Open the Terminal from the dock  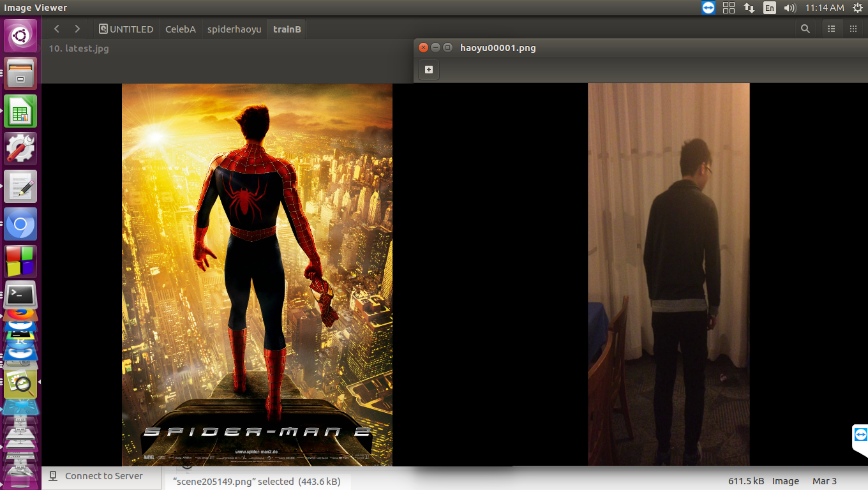(20, 295)
